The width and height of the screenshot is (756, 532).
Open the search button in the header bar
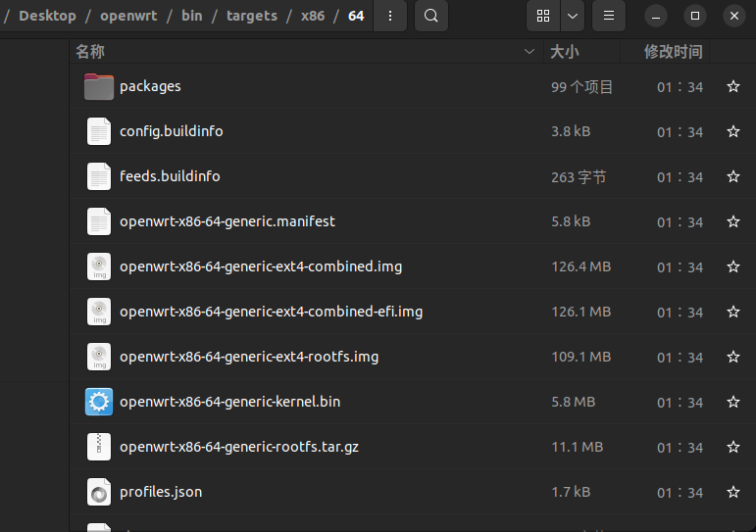tap(431, 16)
